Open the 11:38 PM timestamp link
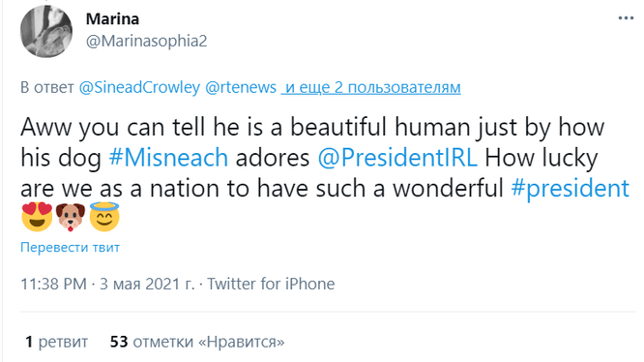 click(54, 284)
